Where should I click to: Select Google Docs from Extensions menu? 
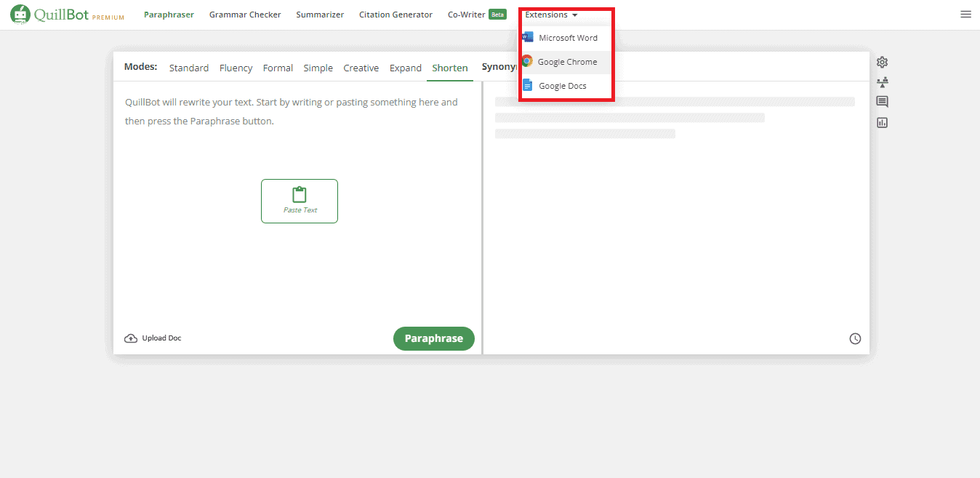coord(566,86)
